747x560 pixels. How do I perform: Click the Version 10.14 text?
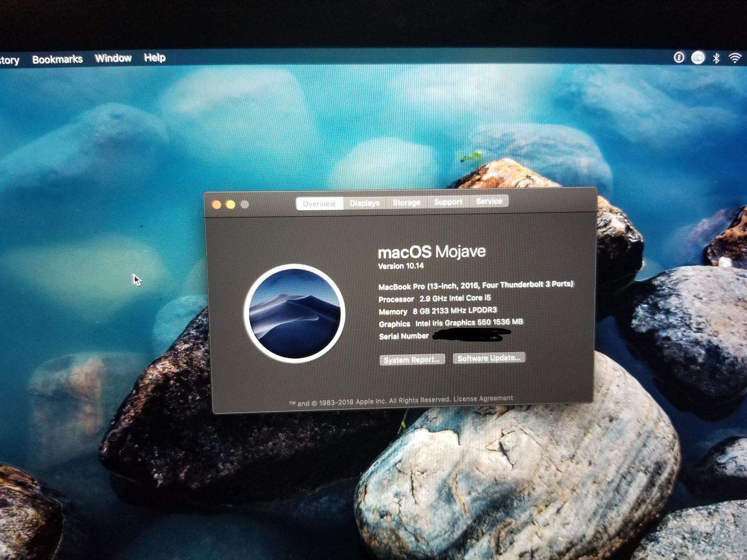pos(401,266)
